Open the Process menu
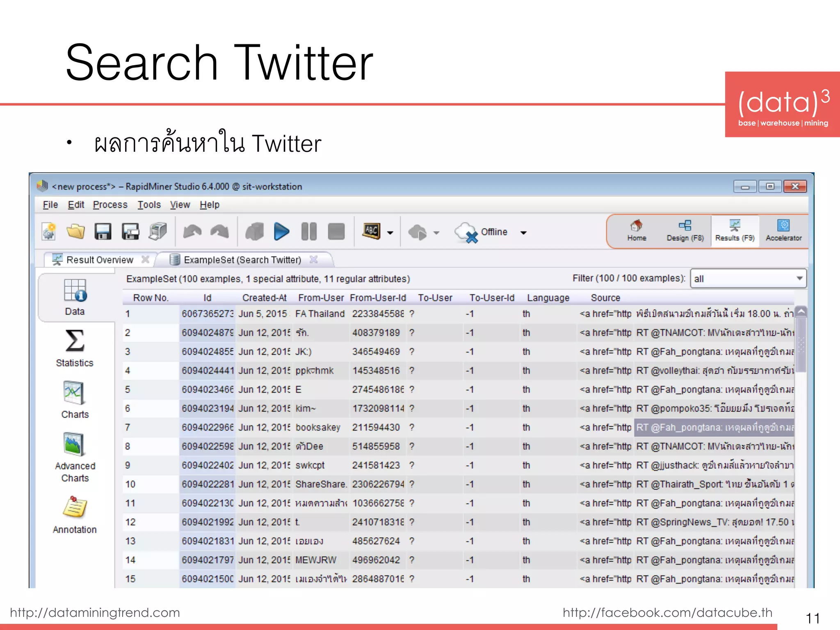The width and height of the screenshot is (840, 630). [110, 205]
